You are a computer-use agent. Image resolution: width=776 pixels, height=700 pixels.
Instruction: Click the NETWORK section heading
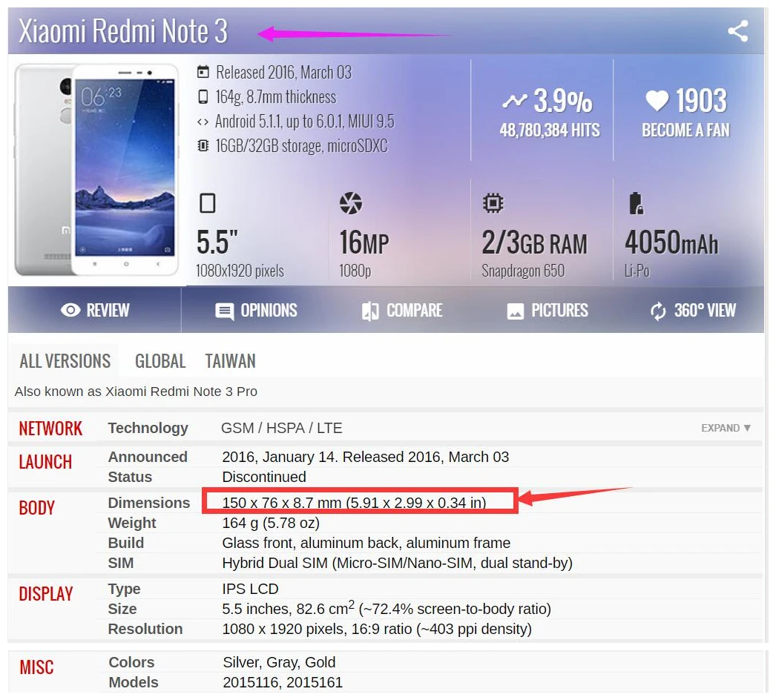[x=50, y=429]
